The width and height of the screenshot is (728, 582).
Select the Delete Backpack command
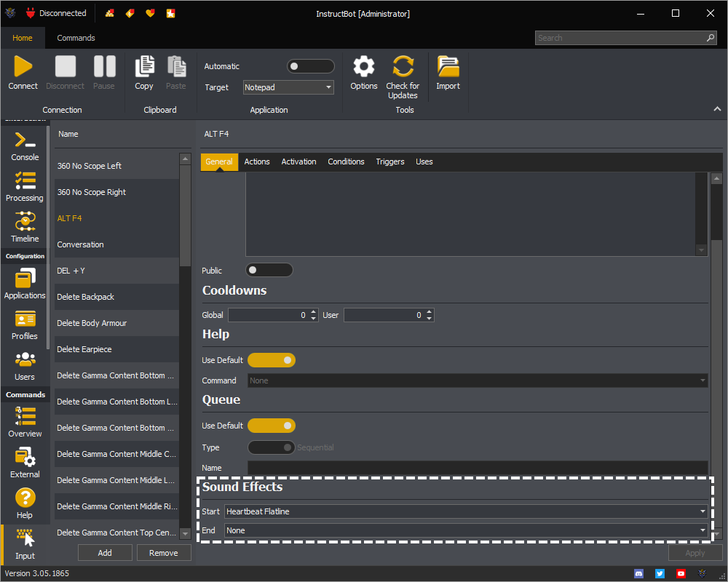pos(116,297)
